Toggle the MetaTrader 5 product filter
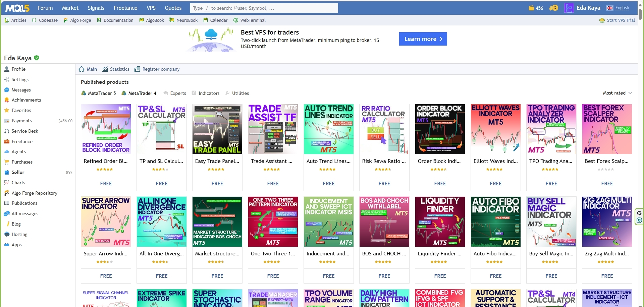The image size is (644, 307). [102, 93]
